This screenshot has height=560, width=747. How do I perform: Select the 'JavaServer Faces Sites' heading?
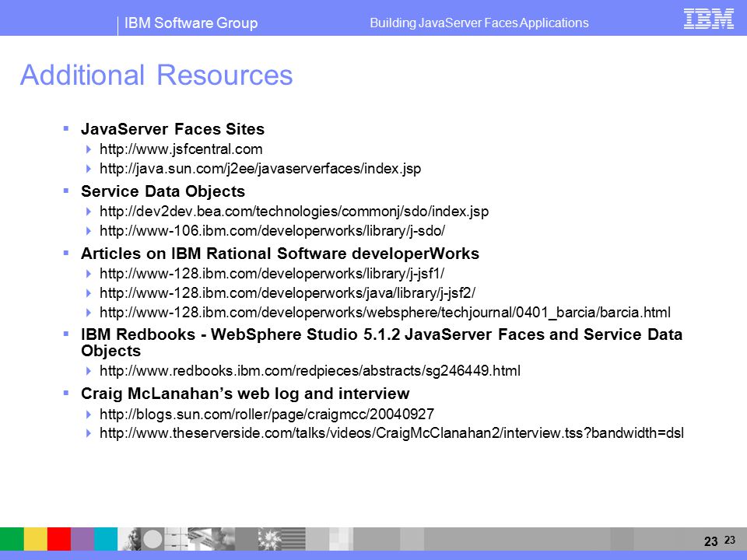point(173,129)
